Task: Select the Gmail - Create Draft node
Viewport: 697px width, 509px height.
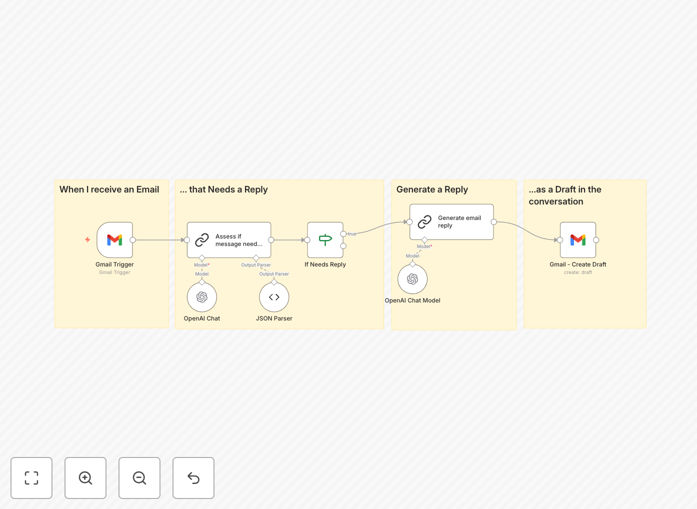Action: [x=578, y=240]
